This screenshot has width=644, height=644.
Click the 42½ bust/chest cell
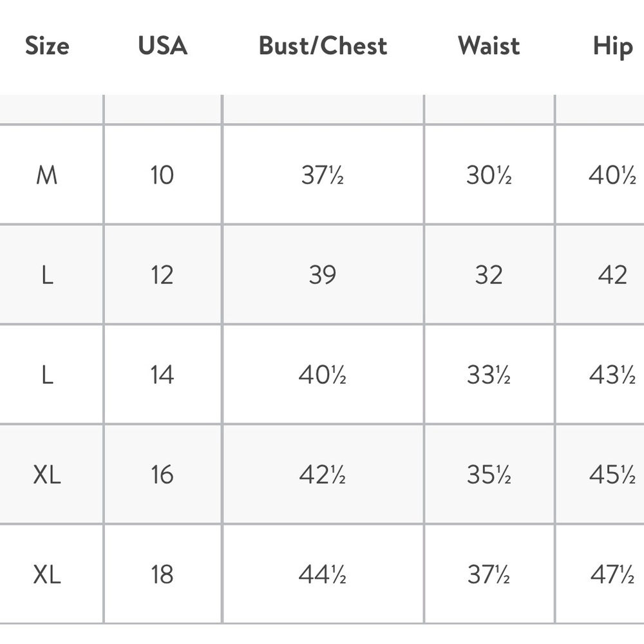323,475
